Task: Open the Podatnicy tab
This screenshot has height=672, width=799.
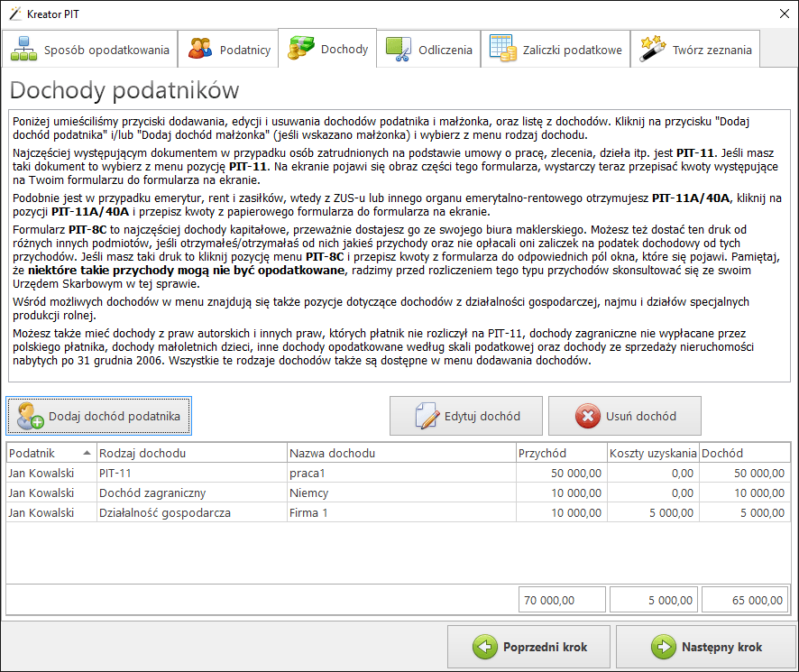Action: pyautogui.click(x=229, y=50)
